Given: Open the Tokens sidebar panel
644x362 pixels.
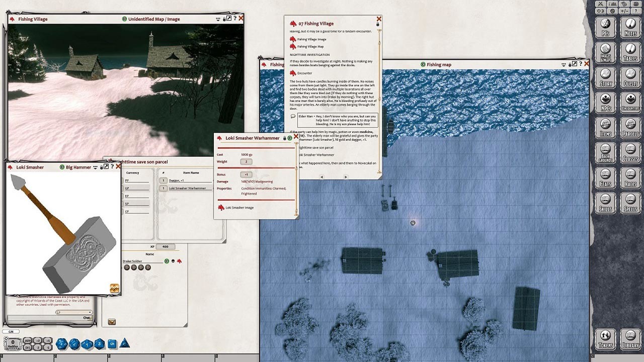Looking at the screenshot, I should click(x=605, y=338).
